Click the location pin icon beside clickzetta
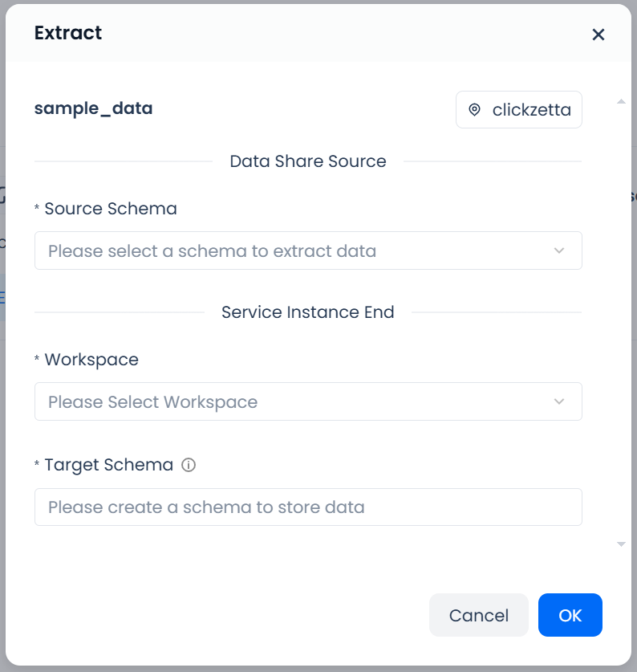 click(474, 110)
